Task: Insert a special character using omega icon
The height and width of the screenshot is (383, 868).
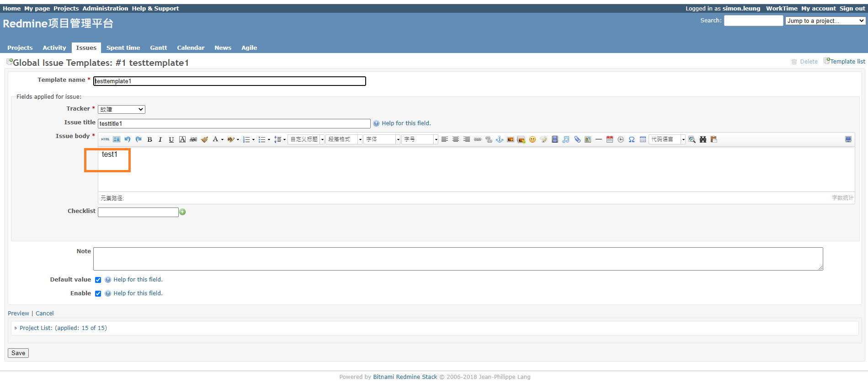Action: pos(632,139)
